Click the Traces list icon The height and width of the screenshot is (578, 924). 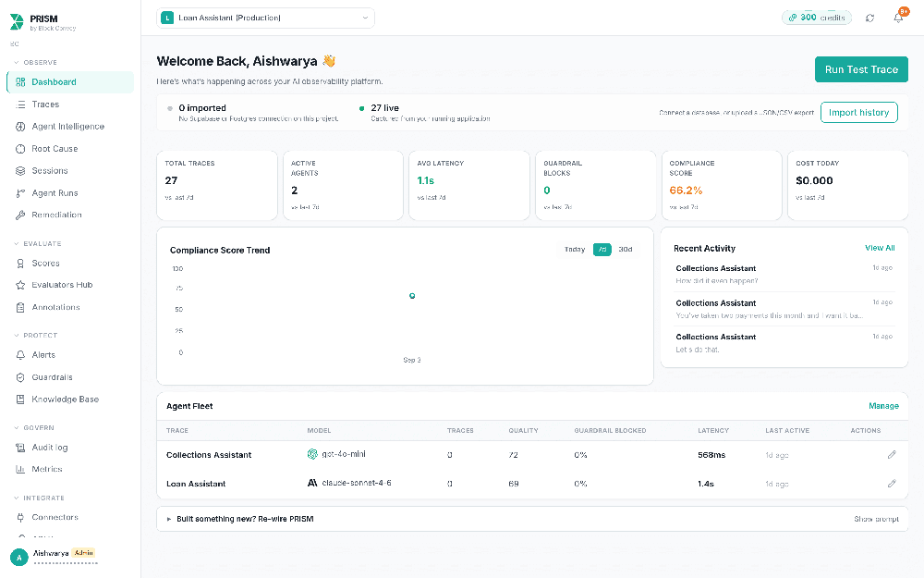[x=20, y=105]
